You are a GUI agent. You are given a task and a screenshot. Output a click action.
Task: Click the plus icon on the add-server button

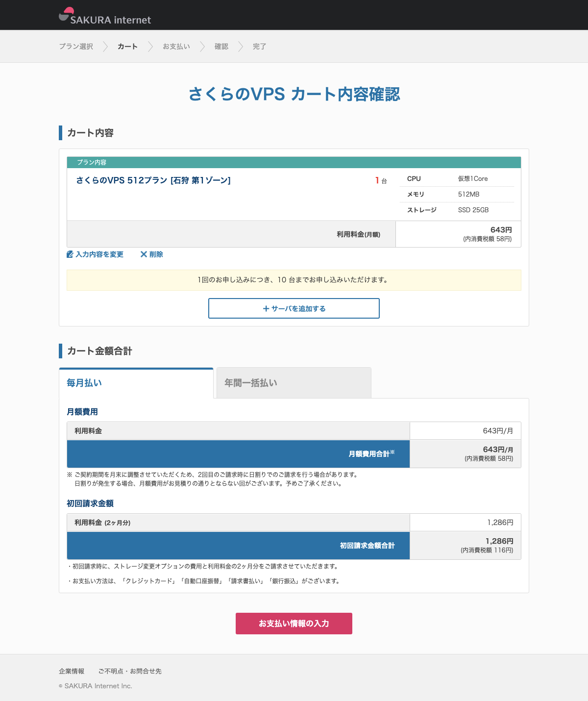tap(266, 309)
